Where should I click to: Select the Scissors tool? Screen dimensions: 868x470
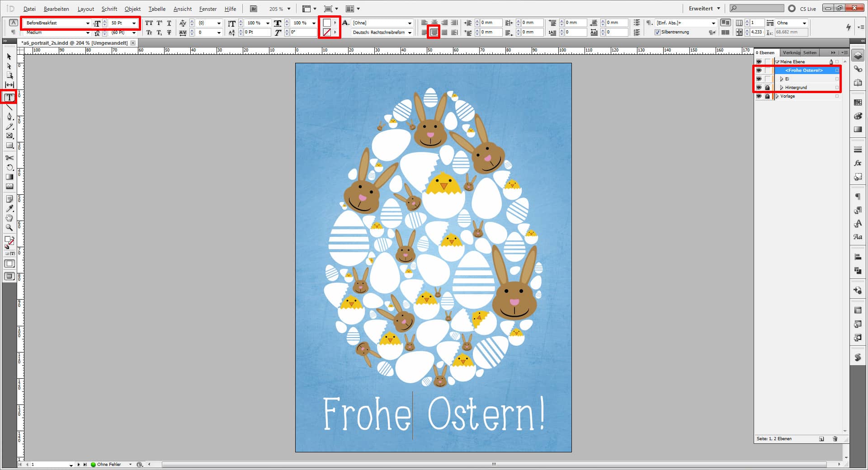(x=9, y=158)
